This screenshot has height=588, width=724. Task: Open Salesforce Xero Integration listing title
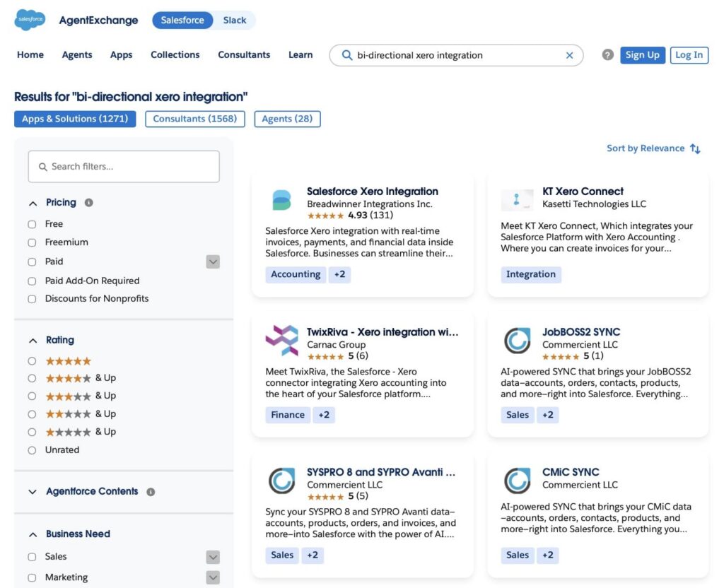(x=372, y=192)
